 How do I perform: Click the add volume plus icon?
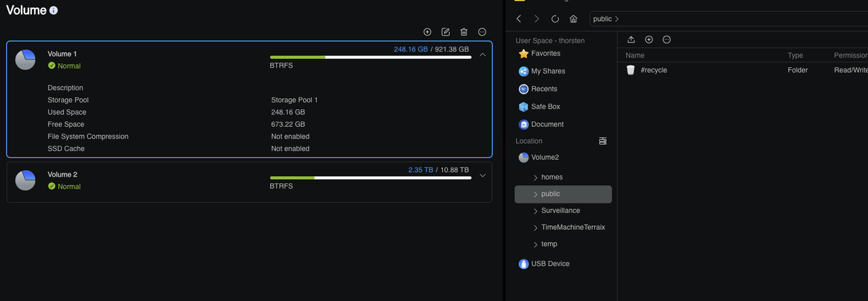(x=427, y=32)
